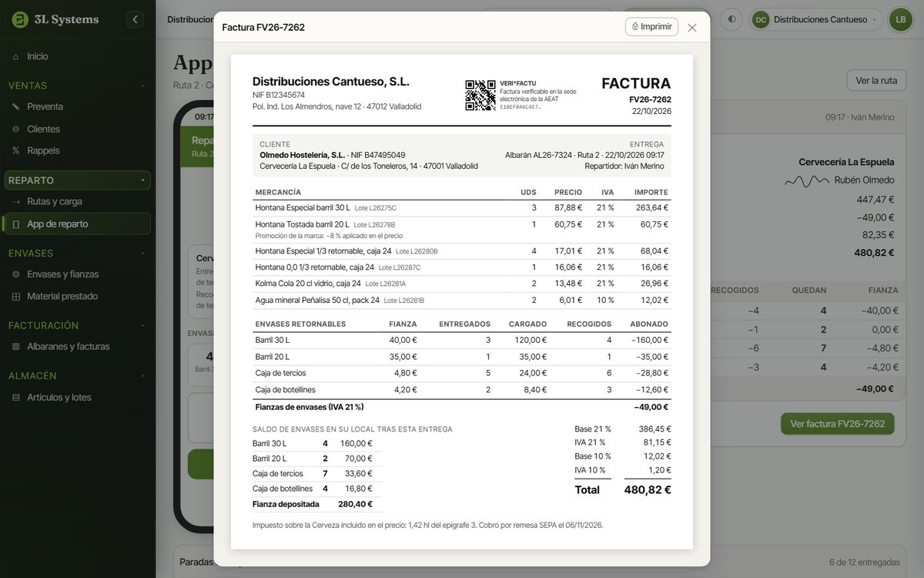Collapse the VENTAS sidebar section
The width and height of the screenshot is (924, 578).
tap(77, 86)
